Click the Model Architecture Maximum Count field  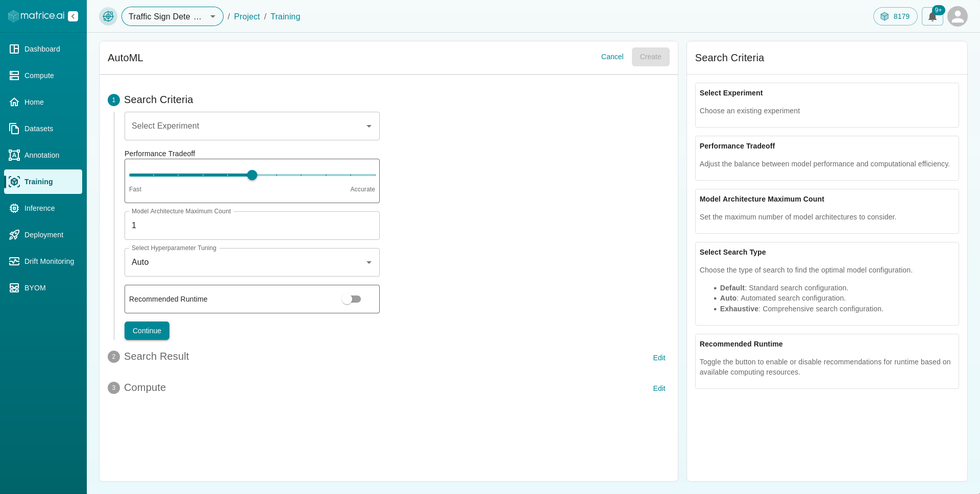click(252, 226)
